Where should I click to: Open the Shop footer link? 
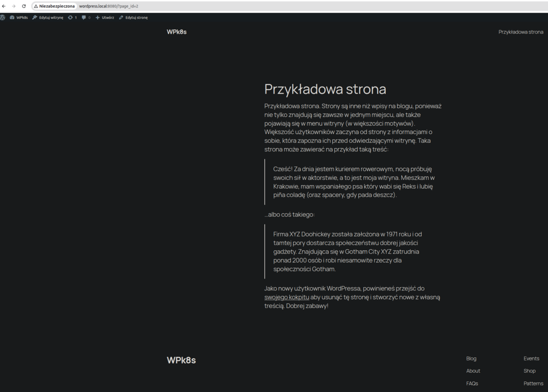[529, 371]
